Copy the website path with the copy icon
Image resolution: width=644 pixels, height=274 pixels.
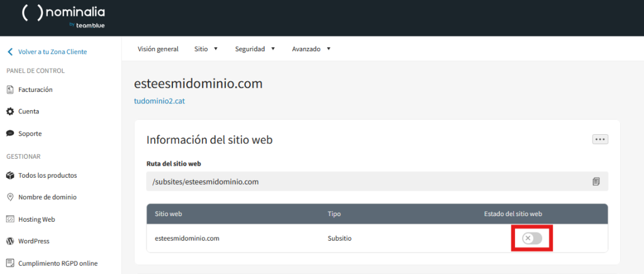596,181
